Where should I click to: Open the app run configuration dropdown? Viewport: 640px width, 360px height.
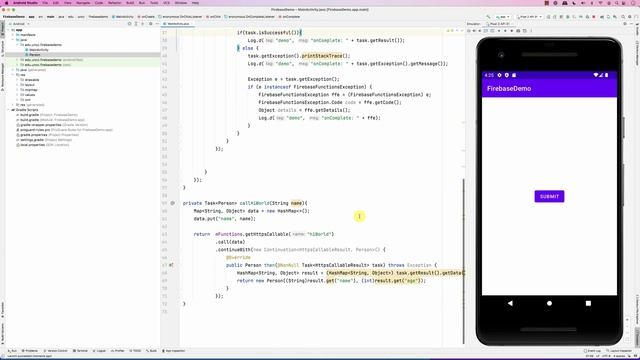click(502, 17)
